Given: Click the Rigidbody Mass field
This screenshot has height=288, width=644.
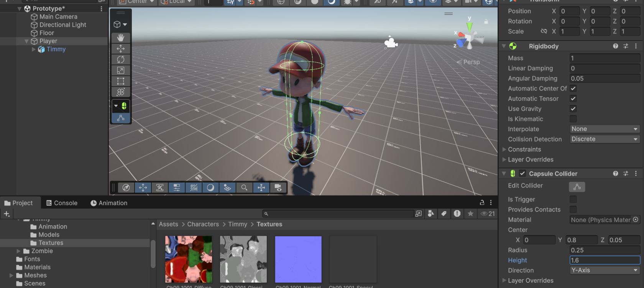Looking at the screenshot, I should [x=605, y=58].
